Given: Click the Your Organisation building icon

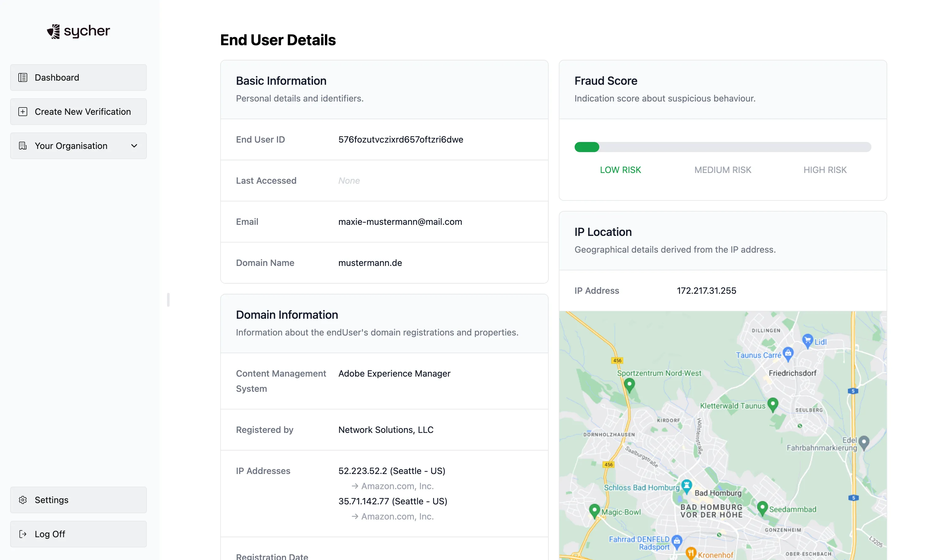Looking at the screenshot, I should pos(23,146).
